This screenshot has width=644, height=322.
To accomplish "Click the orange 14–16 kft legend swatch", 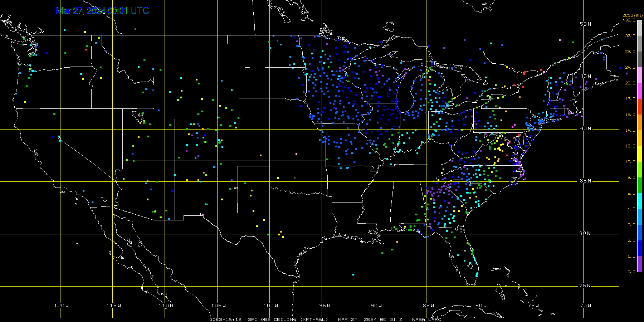I will (640, 122).
